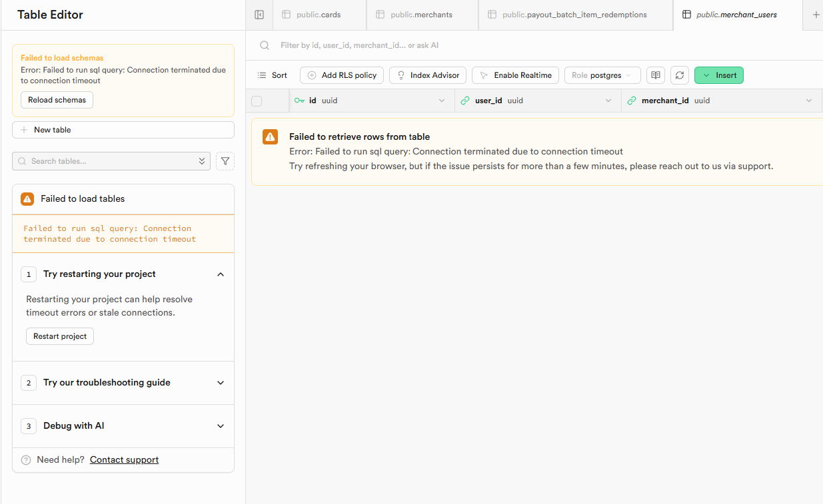Click Enable Realtime
Screen dimensions: 823x504
pyautogui.click(x=516, y=75)
